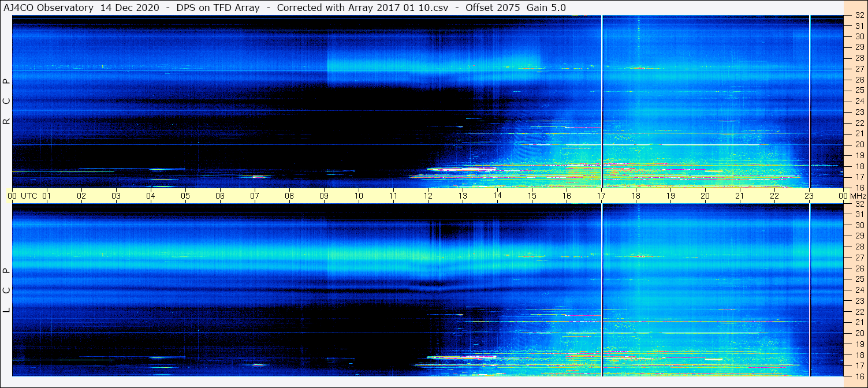This screenshot has height=388, width=868.
Task: Click the 32 frequency label beside RCP panel
Action: [859, 16]
